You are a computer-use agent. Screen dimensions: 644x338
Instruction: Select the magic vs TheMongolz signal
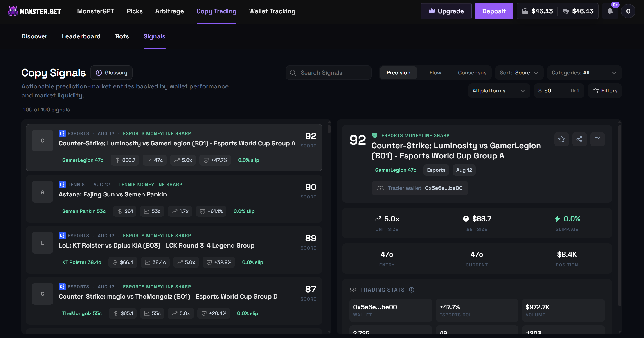(174, 301)
